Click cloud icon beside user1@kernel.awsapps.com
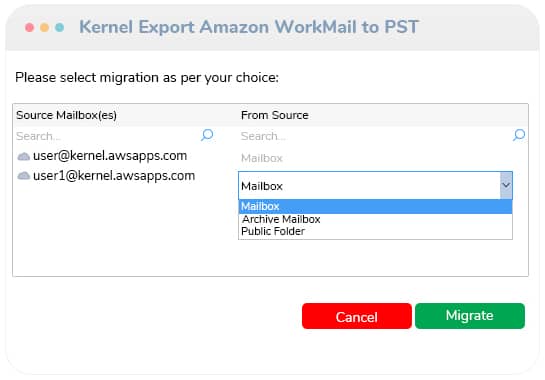Screen dimensions: 545x380 [x=24, y=176]
